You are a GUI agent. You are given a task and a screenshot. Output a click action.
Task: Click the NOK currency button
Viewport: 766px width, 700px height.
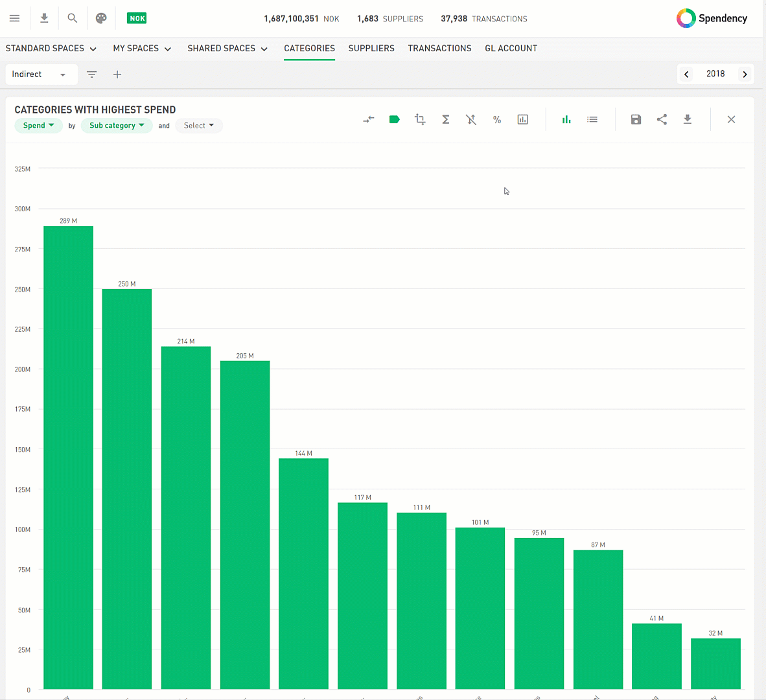[x=137, y=18]
